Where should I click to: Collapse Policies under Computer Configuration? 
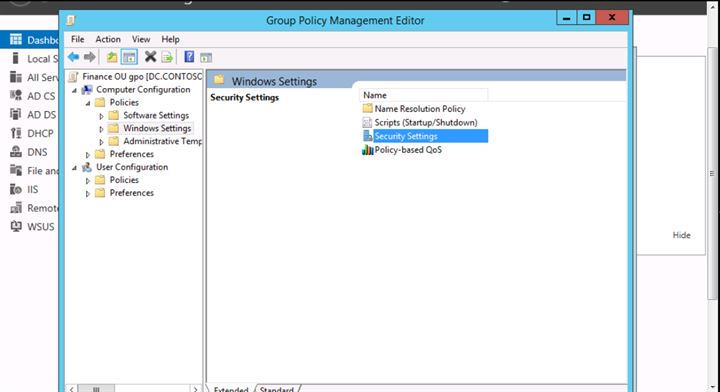click(x=88, y=103)
